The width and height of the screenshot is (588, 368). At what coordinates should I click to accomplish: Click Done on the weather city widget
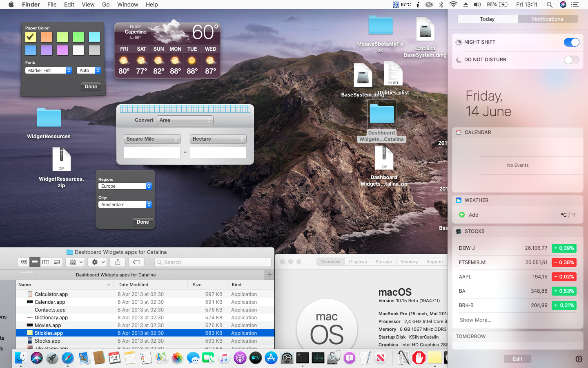(143, 222)
